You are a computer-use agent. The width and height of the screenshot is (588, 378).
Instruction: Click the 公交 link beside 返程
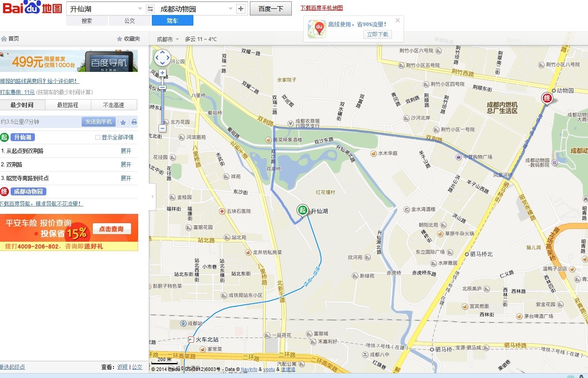tap(137, 367)
